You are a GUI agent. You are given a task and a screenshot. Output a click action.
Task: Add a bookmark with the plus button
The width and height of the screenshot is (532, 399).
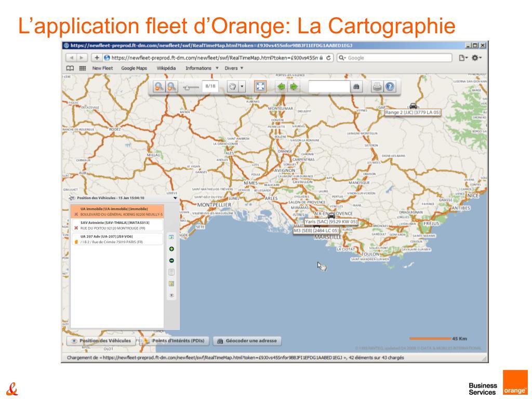point(97,58)
